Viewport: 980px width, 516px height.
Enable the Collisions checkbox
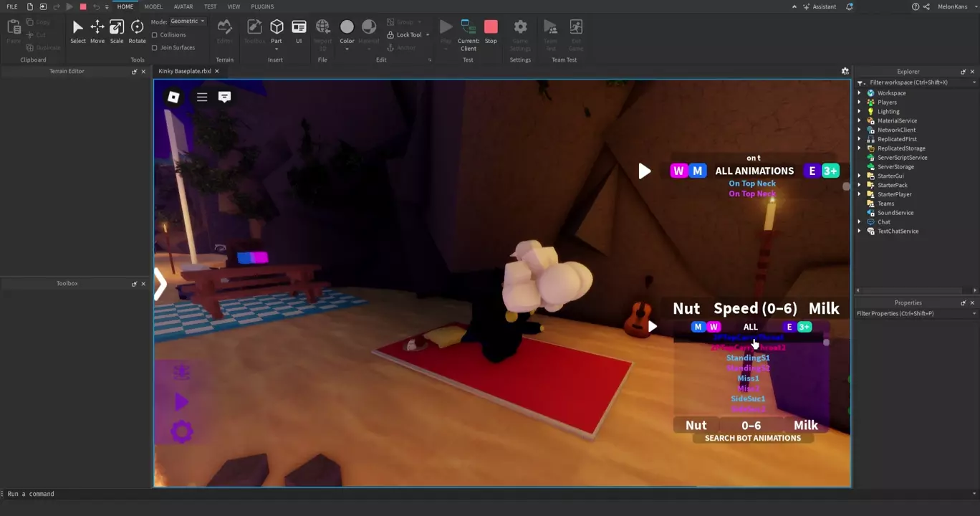point(155,35)
